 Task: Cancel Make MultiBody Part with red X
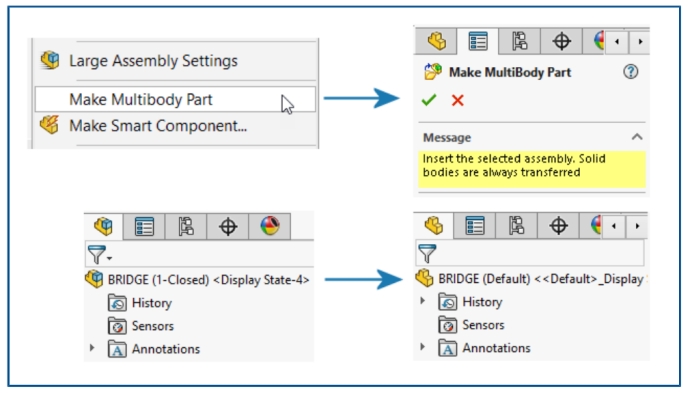[x=458, y=100]
